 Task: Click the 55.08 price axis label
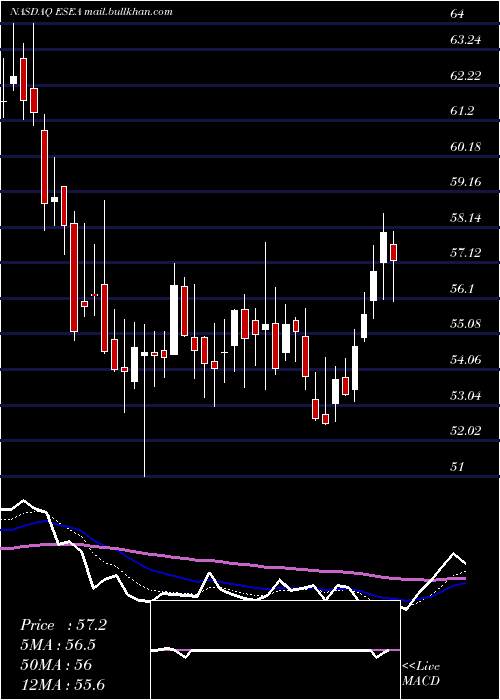click(x=465, y=324)
